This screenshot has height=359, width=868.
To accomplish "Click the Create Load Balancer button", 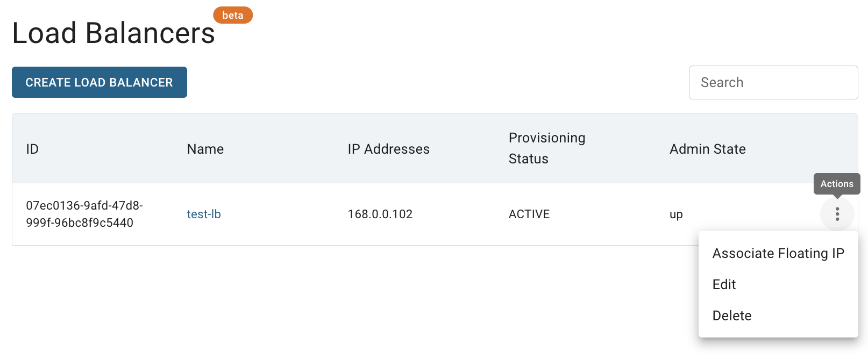I will pos(99,82).
